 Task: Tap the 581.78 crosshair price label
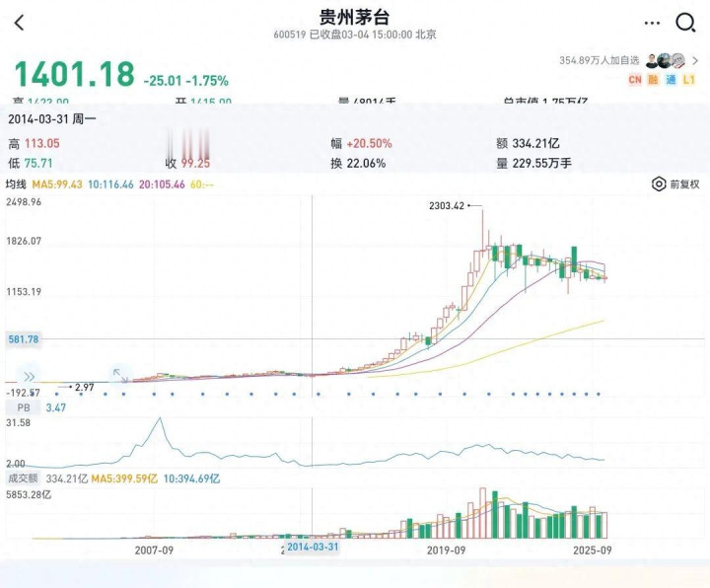23,338
